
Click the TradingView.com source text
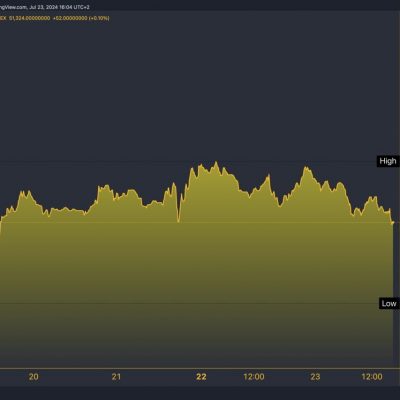13,7
